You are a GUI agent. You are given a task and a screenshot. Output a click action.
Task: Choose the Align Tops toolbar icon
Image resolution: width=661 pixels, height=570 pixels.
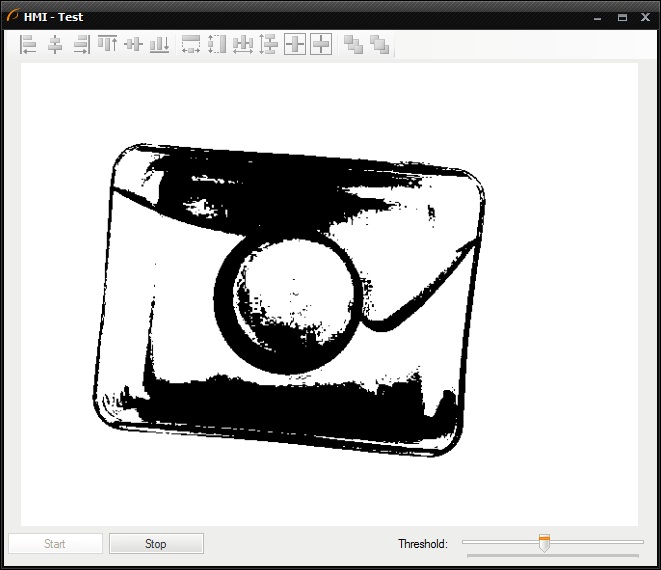107,44
